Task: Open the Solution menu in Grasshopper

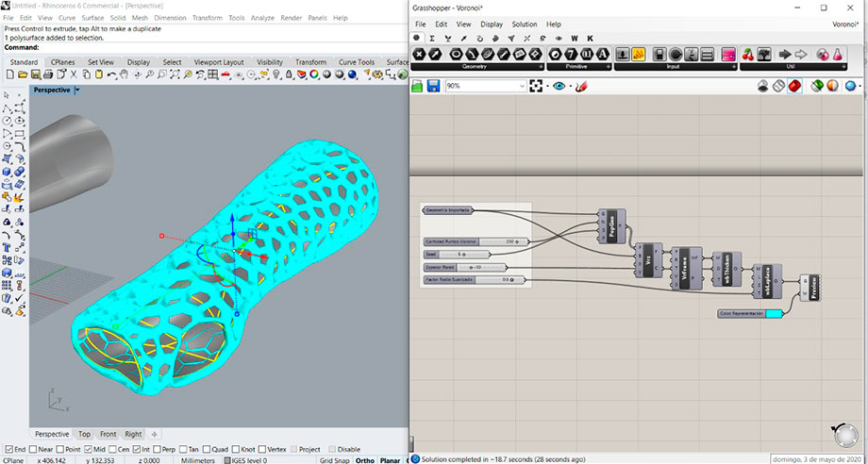Action: [x=524, y=24]
